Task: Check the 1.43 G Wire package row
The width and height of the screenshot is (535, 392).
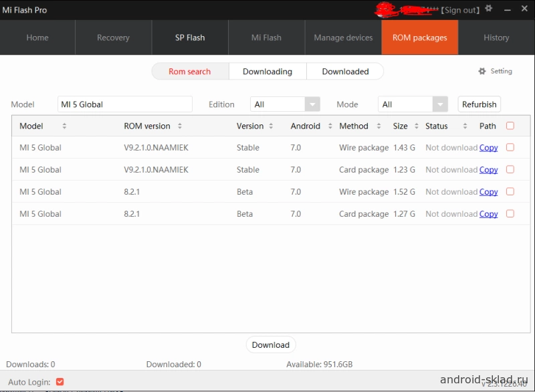Action: [x=510, y=147]
